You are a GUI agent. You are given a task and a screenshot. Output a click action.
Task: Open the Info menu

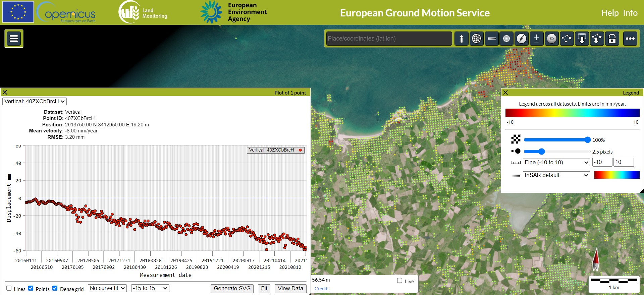click(x=630, y=13)
